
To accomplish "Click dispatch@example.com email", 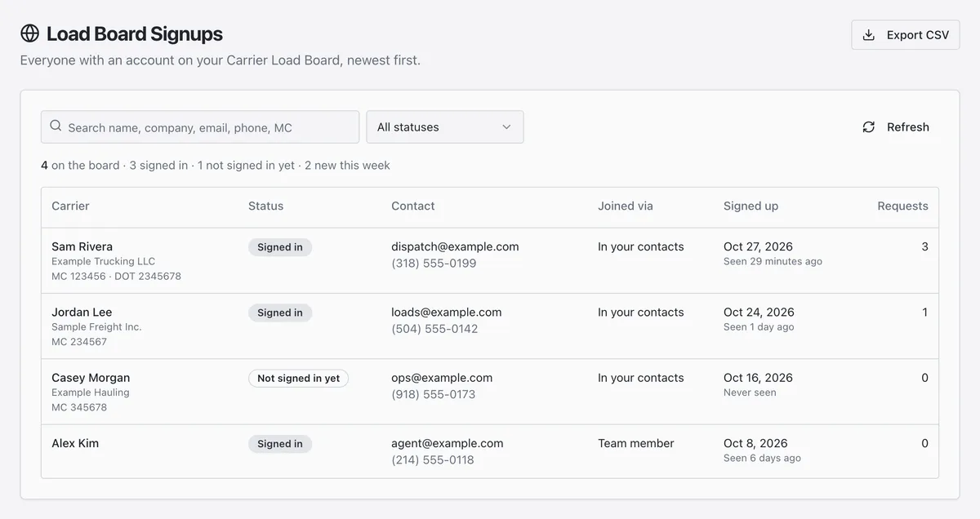I will [x=455, y=246].
